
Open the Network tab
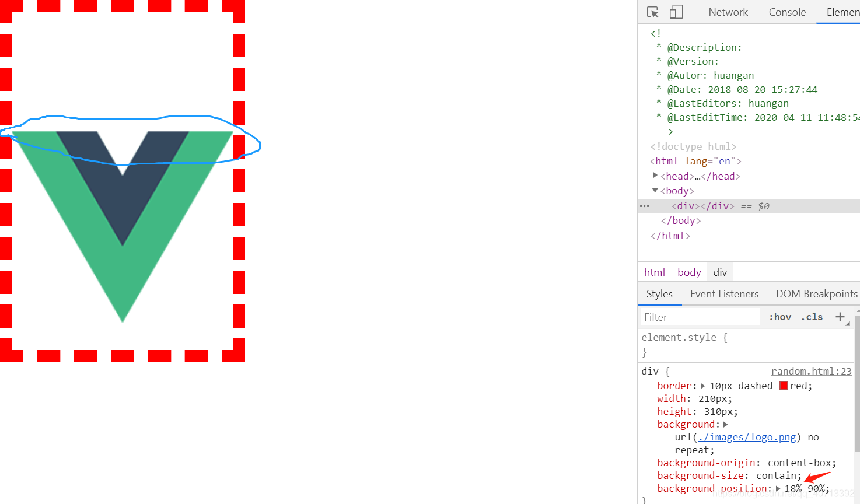tap(728, 12)
